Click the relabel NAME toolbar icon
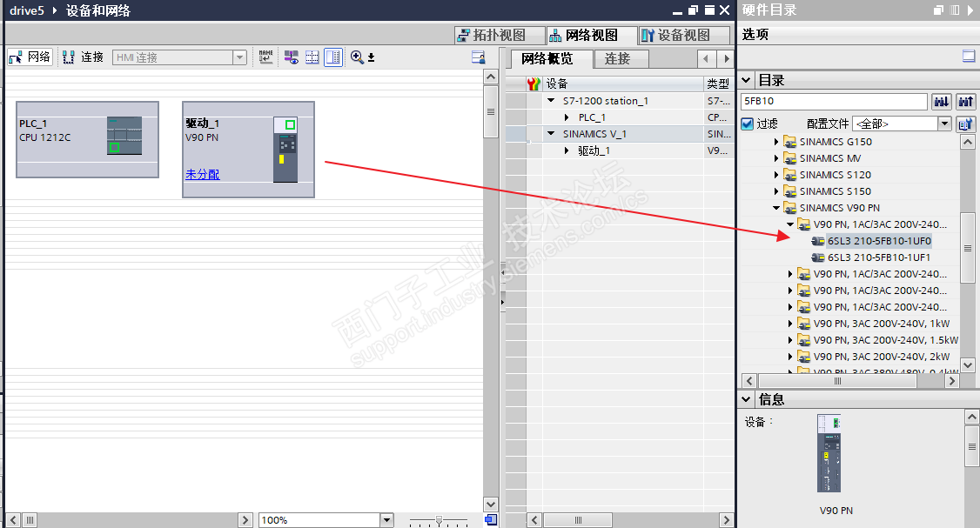Image resolution: width=980 pixels, height=528 pixels. (265, 57)
